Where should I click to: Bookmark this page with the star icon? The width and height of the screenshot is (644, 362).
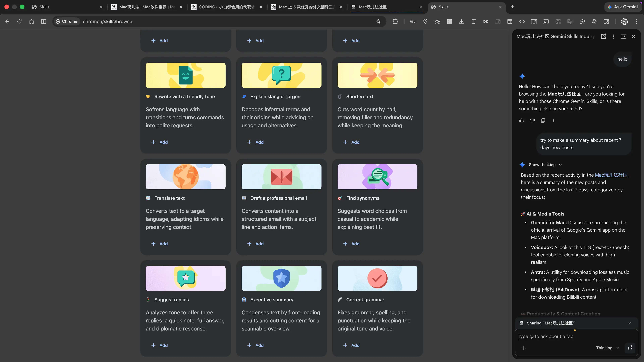pyautogui.click(x=378, y=21)
